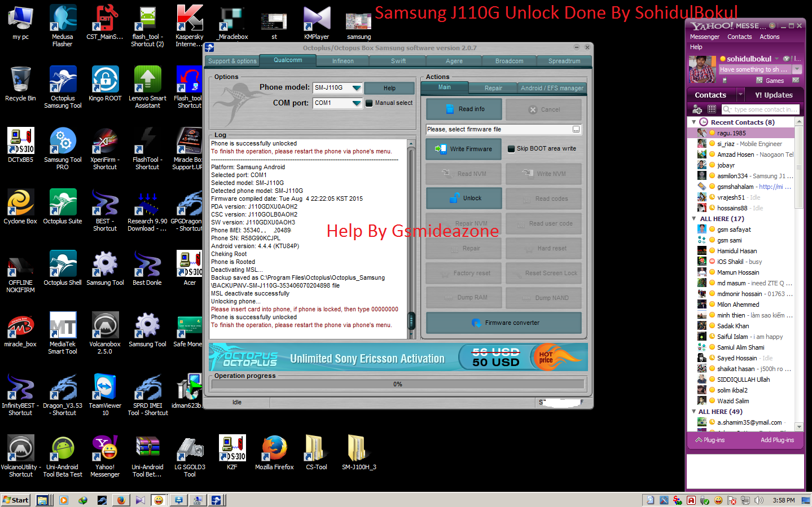
Task: Click Firmware converter button
Action: [504, 323]
